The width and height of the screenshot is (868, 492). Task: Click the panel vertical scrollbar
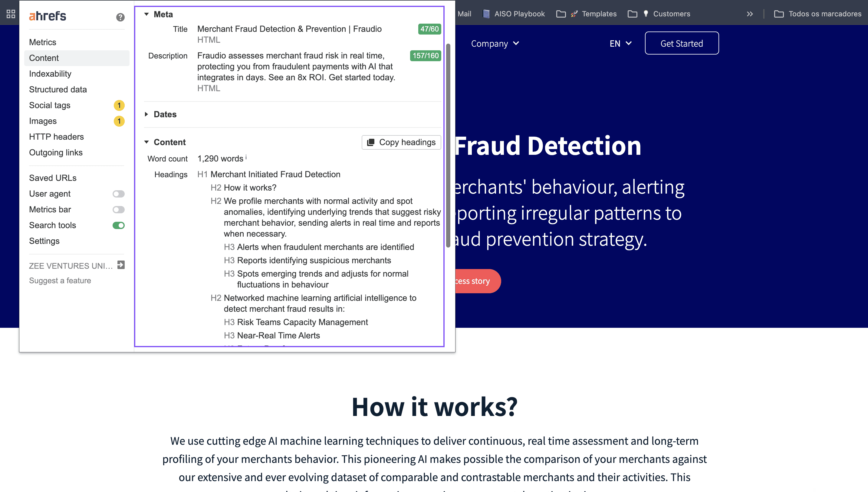tap(448, 145)
